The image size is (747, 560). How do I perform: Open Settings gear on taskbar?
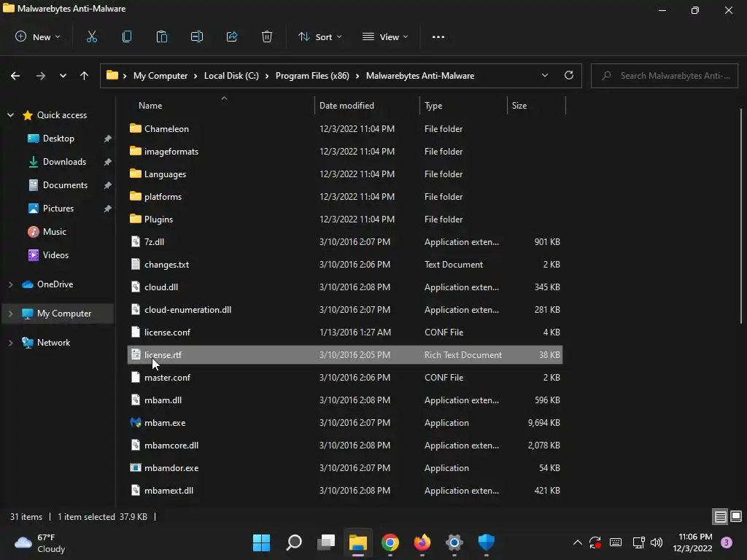454,542
